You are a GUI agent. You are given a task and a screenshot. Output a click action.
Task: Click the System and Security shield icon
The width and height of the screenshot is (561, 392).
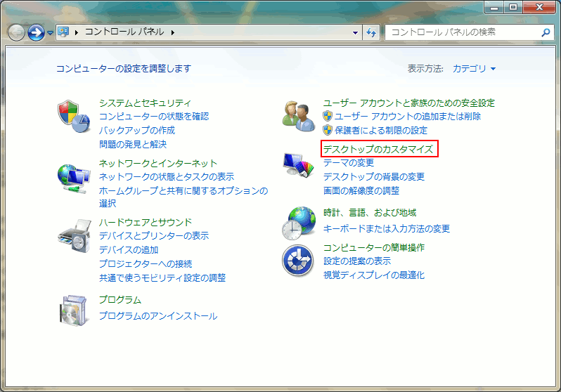pyautogui.click(x=74, y=116)
